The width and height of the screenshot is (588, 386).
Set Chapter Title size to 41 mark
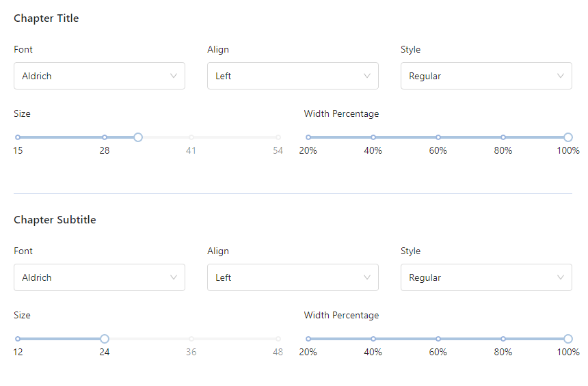point(191,137)
